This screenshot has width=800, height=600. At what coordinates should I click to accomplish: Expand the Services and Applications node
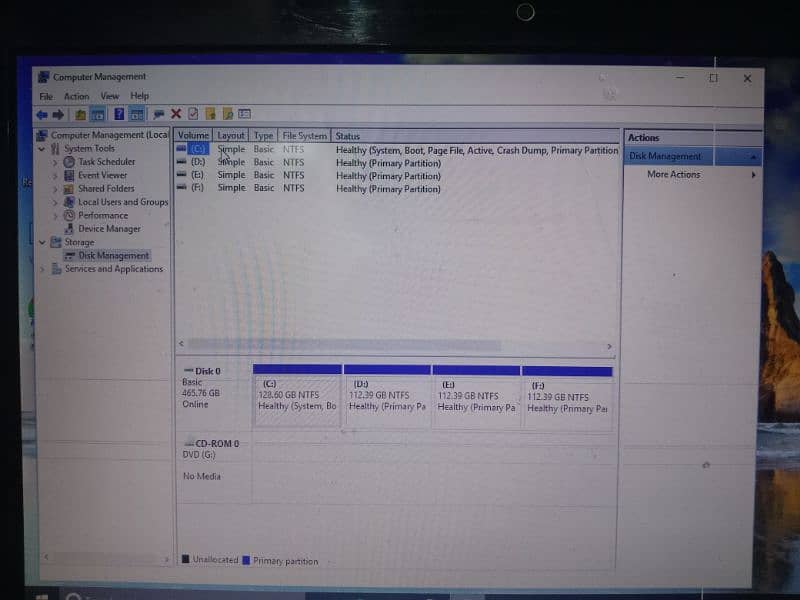(42, 269)
